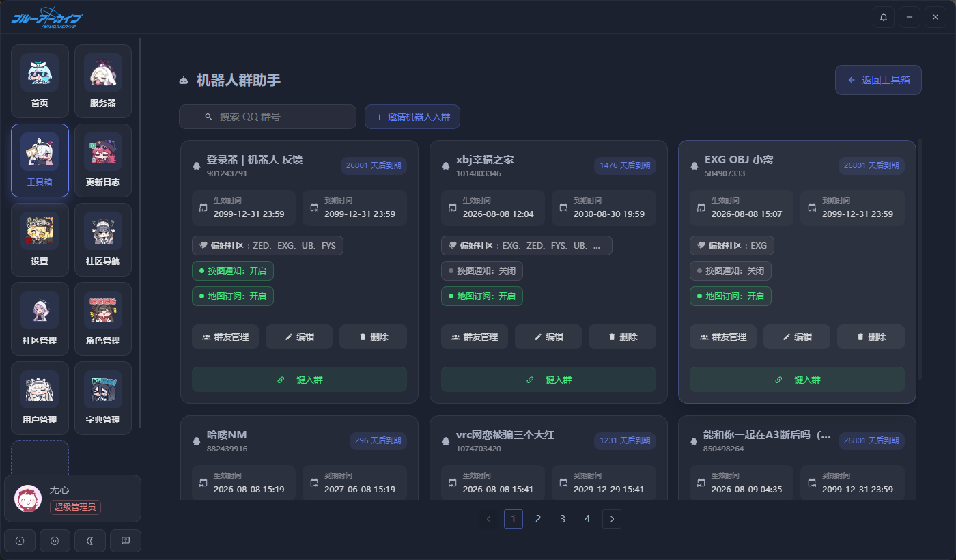Click the main group list scrollbar
Image resolution: width=956 pixels, height=560 pixels.
coord(919,260)
